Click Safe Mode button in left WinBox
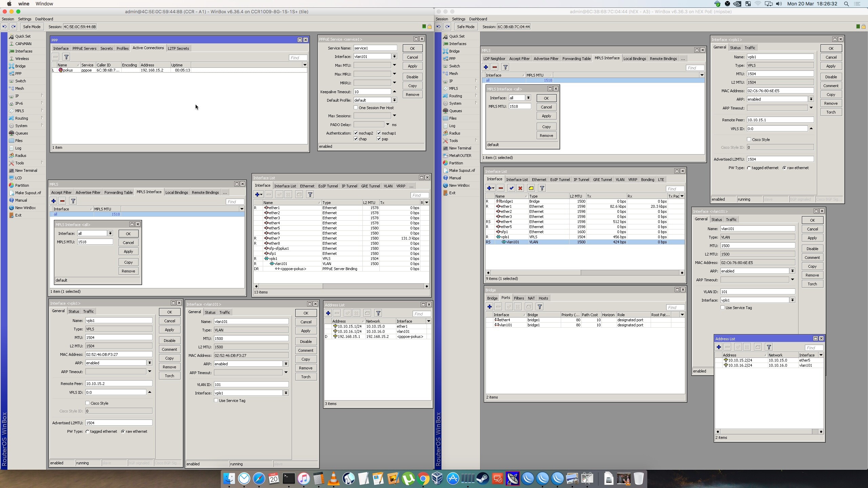 click(32, 27)
